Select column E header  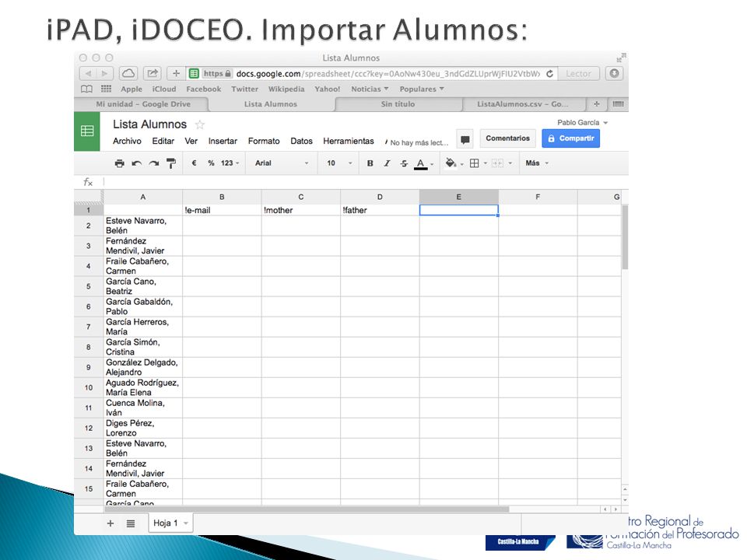pyautogui.click(x=459, y=197)
